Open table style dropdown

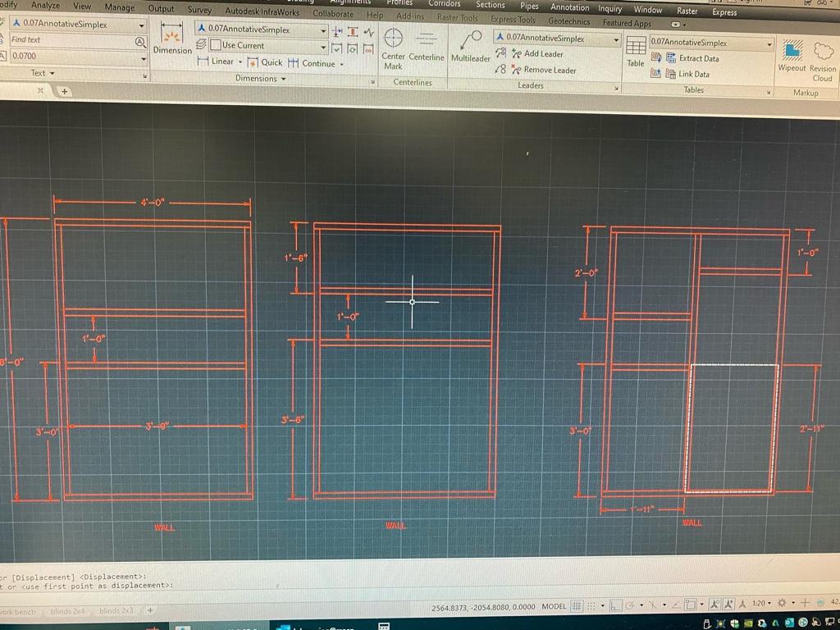pos(769,44)
